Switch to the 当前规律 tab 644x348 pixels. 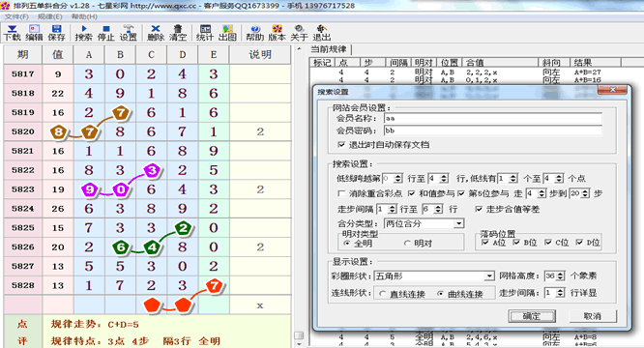[x=329, y=49]
